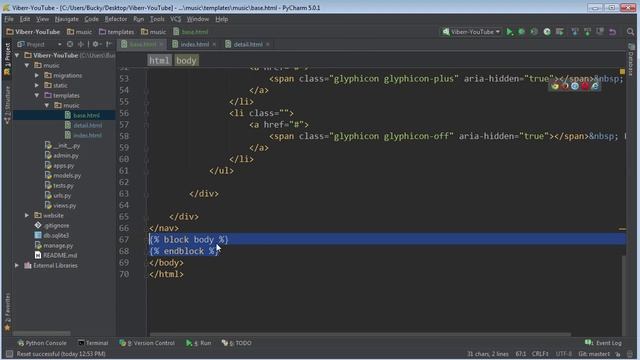Click the VCS Commit Changes icon
Viewport: 640px width, 360px height.
pos(587,32)
